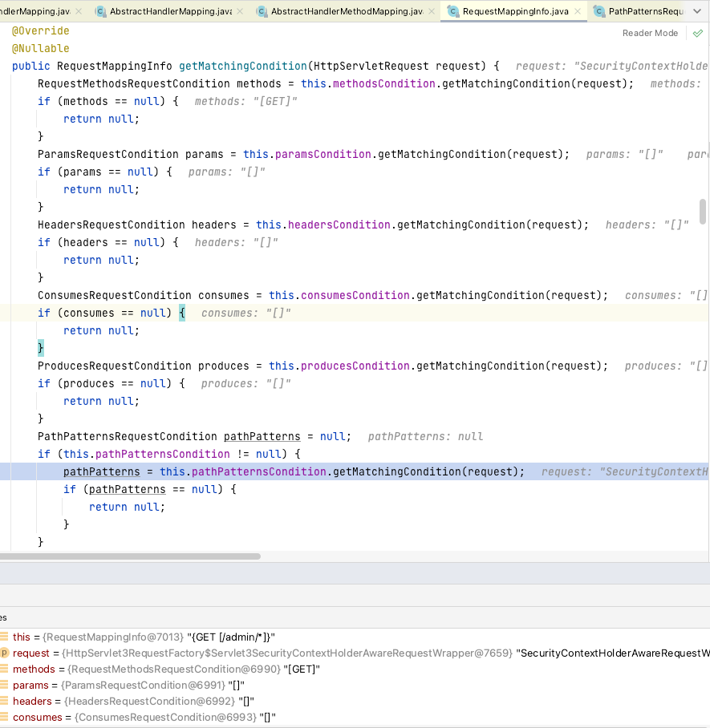Click the field icon beside consumes variable
The image size is (710, 728).
pyautogui.click(x=4, y=718)
